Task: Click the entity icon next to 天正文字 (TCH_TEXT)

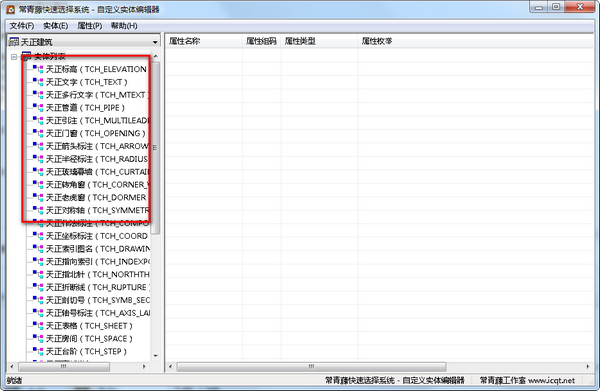Action: [x=38, y=82]
